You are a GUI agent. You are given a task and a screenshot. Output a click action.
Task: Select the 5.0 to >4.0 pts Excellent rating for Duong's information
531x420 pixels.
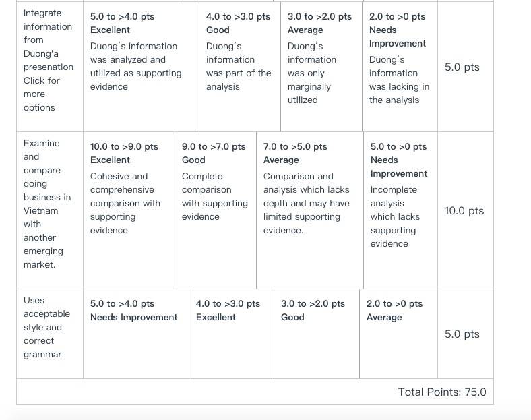coord(141,67)
